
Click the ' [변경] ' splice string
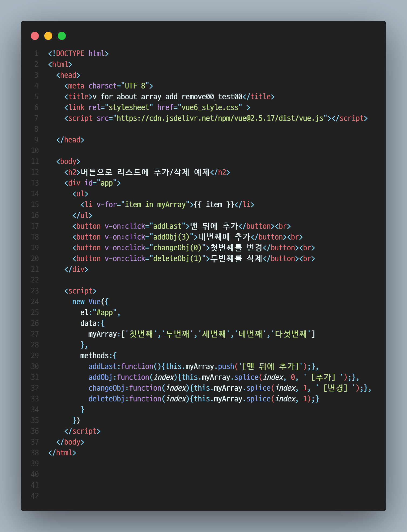point(335,388)
